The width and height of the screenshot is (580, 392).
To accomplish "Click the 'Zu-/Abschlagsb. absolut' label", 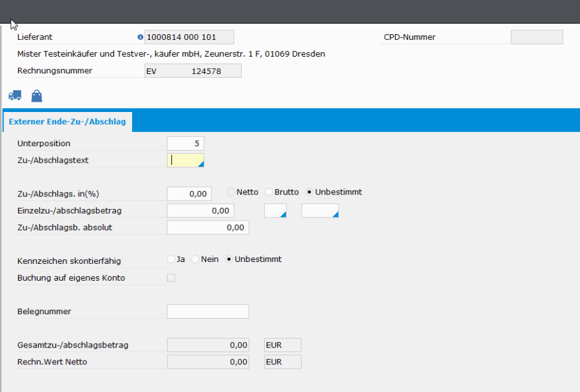I will pyautogui.click(x=64, y=228).
